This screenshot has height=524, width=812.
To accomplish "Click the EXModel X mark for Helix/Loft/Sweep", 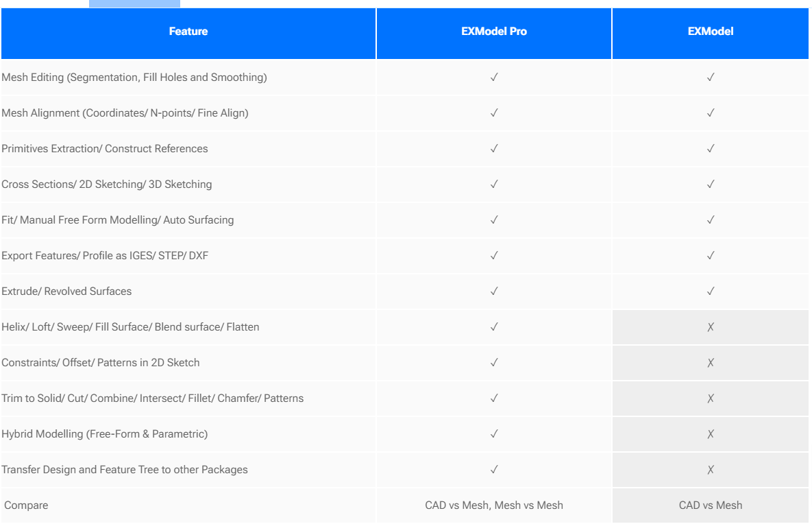I will tap(711, 327).
